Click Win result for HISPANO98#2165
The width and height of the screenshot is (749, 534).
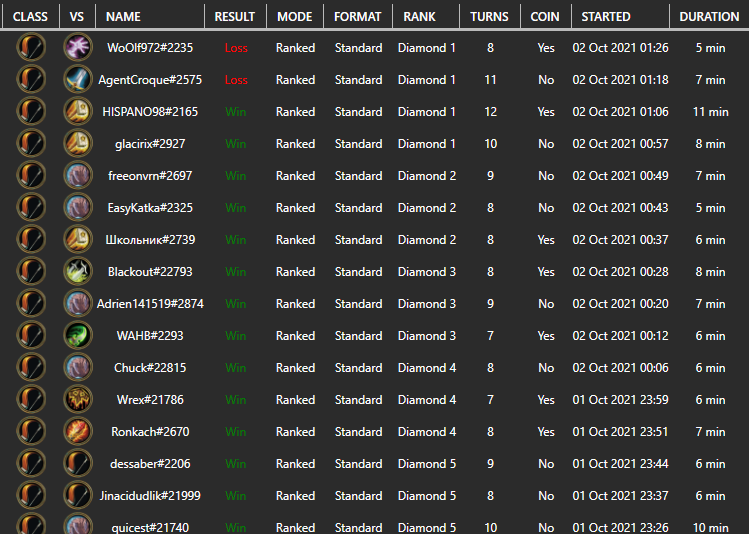(x=235, y=112)
